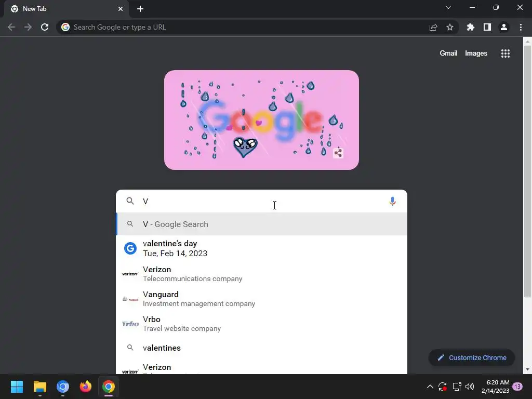Open the Extensions puzzle icon
The image size is (532, 399).
click(470, 27)
